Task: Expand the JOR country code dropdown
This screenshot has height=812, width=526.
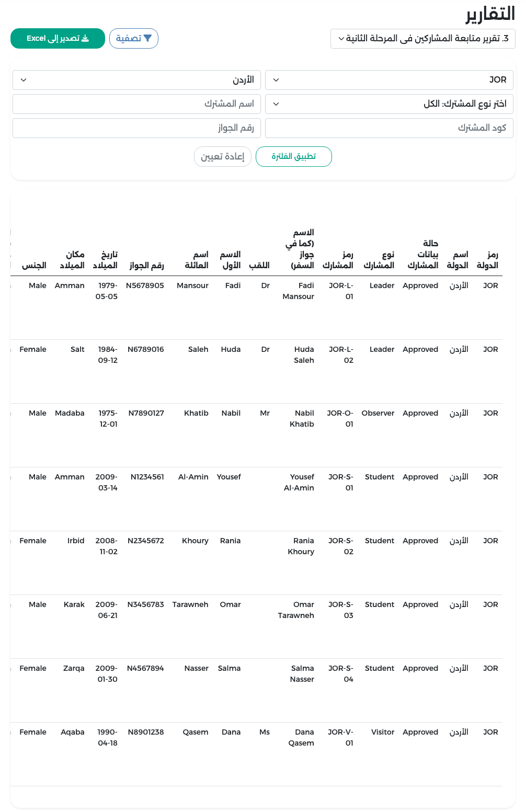Action: [x=389, y=80]
